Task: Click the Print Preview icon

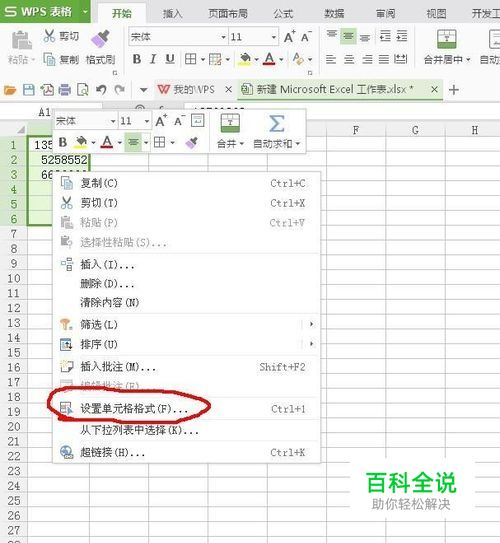Action: pos(83,90)
